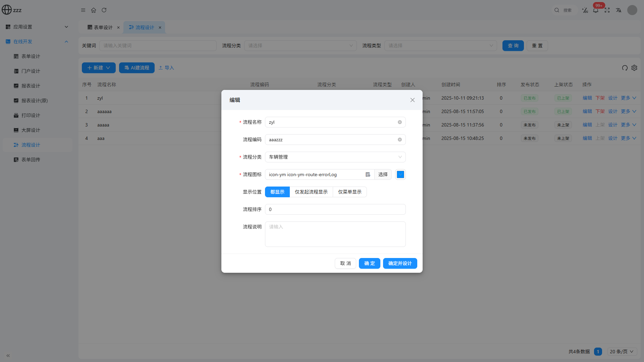Click the icon picker glyph in 流程图标 field
644x362 pixels.
368,174
